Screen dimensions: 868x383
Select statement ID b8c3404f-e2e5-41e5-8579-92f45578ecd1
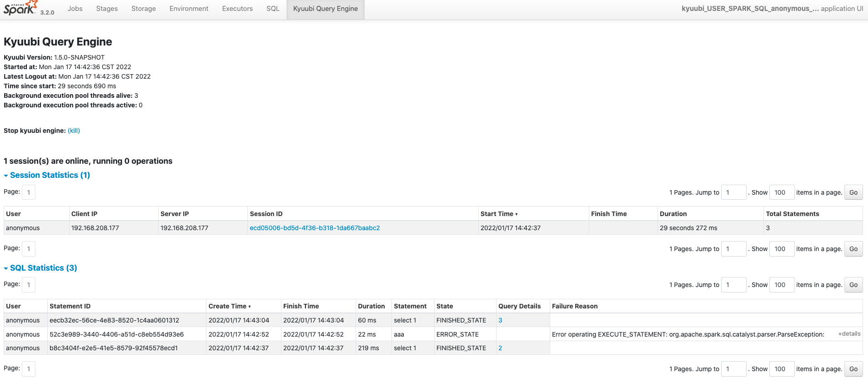114,348
